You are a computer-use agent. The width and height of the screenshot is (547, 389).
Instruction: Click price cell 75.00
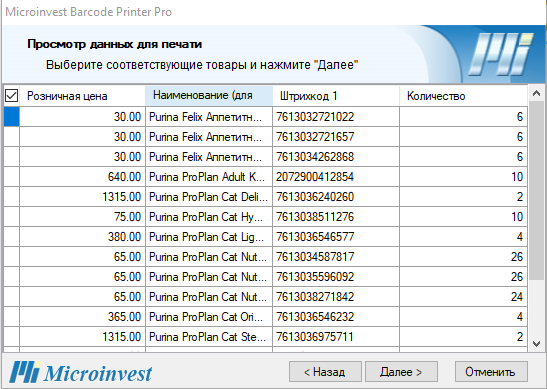click(82, 217)
